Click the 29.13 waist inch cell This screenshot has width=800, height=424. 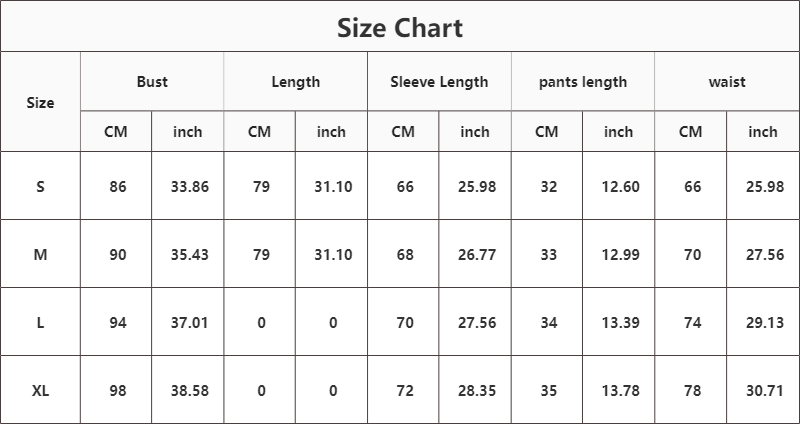(764, 322)
